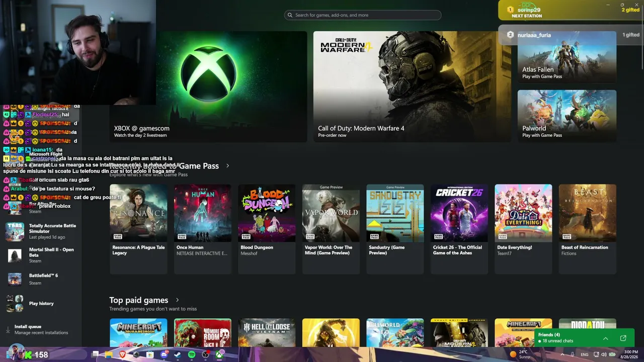The width and height of the screenshot is (644, 362).
Task: Click the Friends (4) header
Action: pyautogui.click(x=549, y=335)
